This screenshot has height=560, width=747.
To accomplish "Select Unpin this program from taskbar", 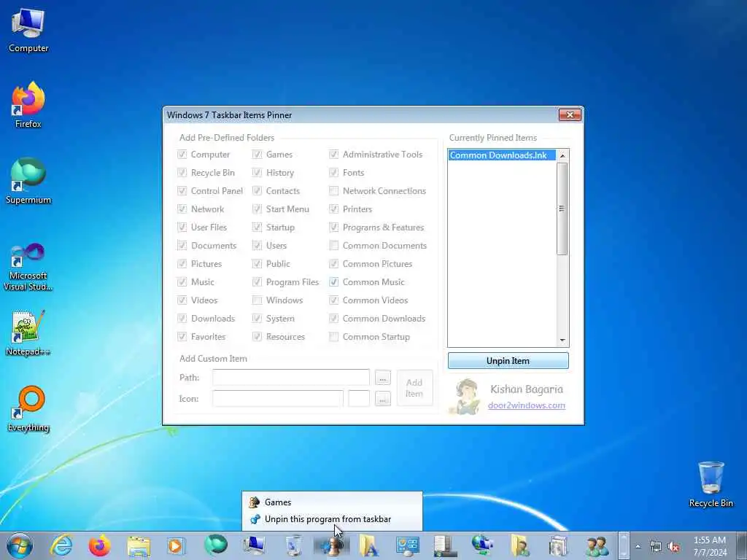I will pos(332,519).
